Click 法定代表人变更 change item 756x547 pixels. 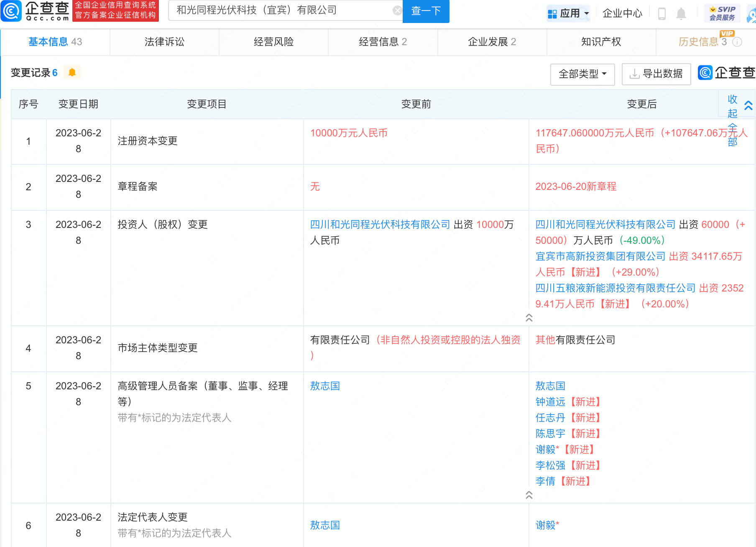click(153, 517)
